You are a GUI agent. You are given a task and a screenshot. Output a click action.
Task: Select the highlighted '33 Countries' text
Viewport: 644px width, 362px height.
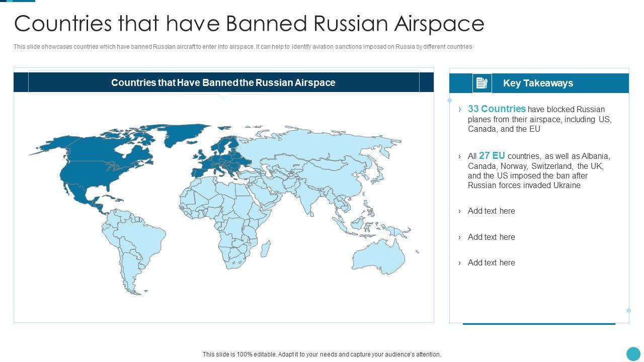(x=497, y=109)
